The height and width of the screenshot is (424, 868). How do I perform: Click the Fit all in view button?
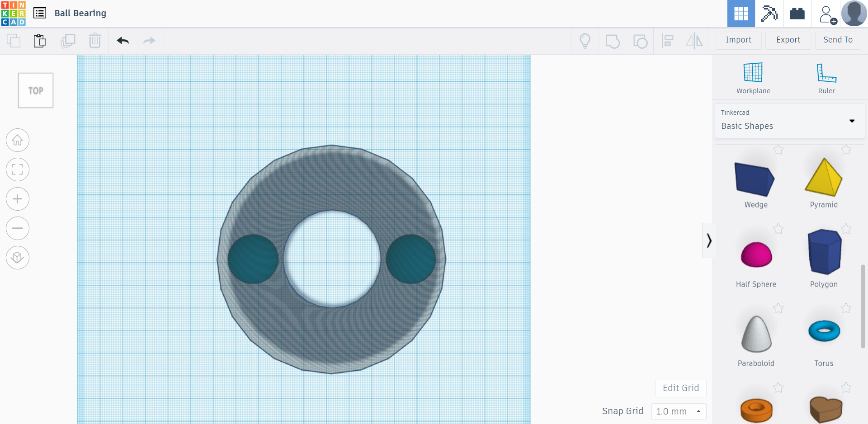click(18, 170)
